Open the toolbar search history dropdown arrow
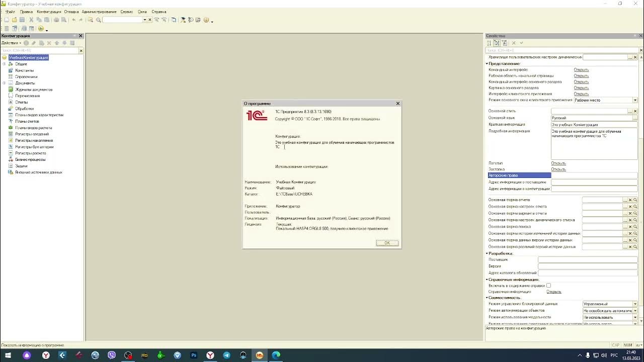Image resolution: width=644 pixels, height=362 pixels. click(x=145, y=20)
